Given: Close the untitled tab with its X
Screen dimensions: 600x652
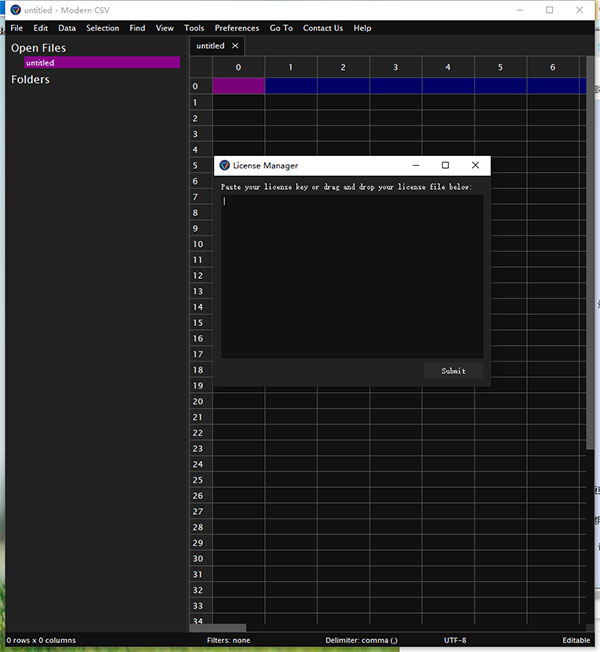Looking at the screenshot, I should pos(235,46).
